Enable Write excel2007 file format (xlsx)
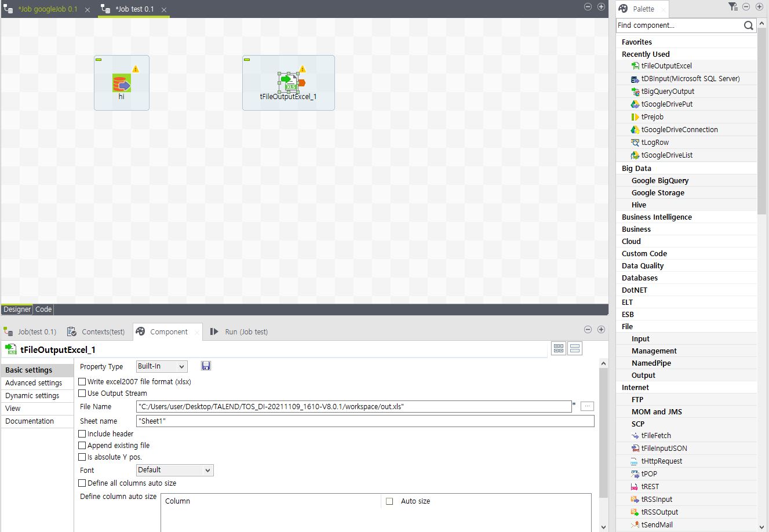 point(82,382)
